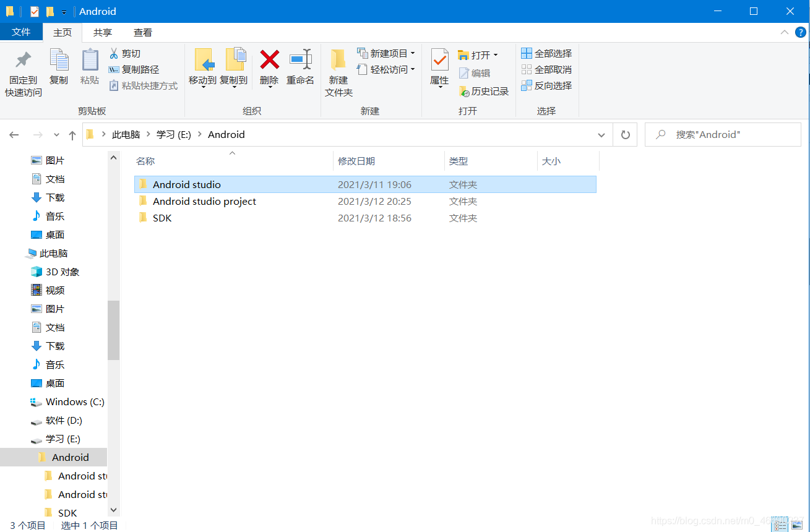The height and width of the screenshot is (532, 810).
Task: Go up one level with up arrow
Action: click(72, 135)
